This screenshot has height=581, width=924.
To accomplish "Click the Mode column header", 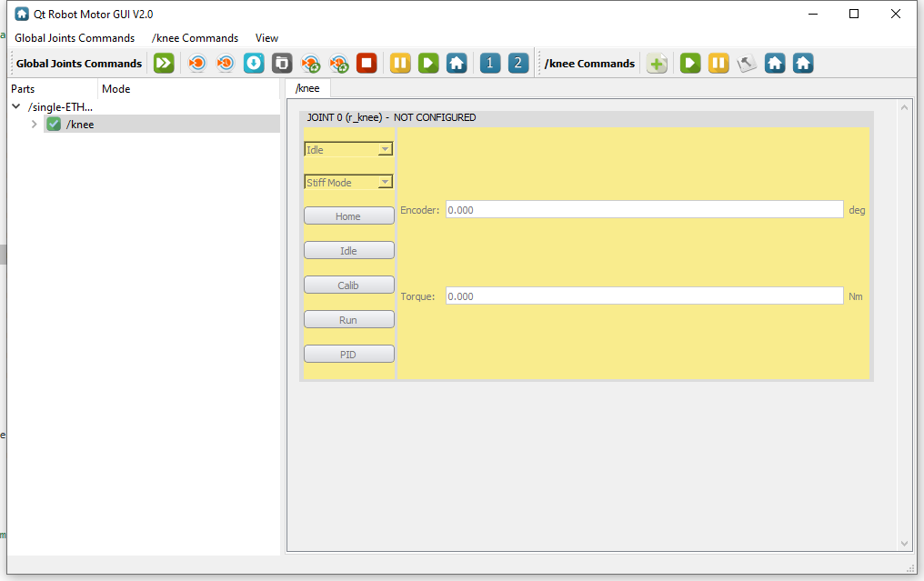I will (x=188, y=89).
